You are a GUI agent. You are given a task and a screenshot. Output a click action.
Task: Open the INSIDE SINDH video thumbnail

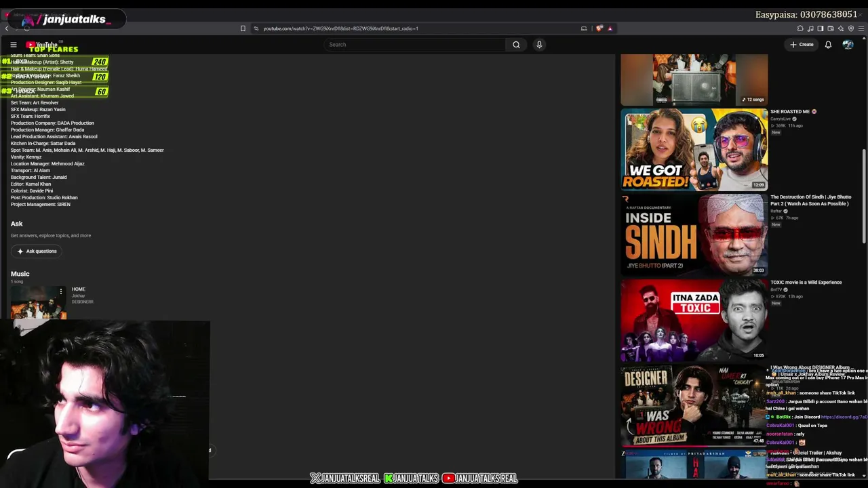click(694, 235)
